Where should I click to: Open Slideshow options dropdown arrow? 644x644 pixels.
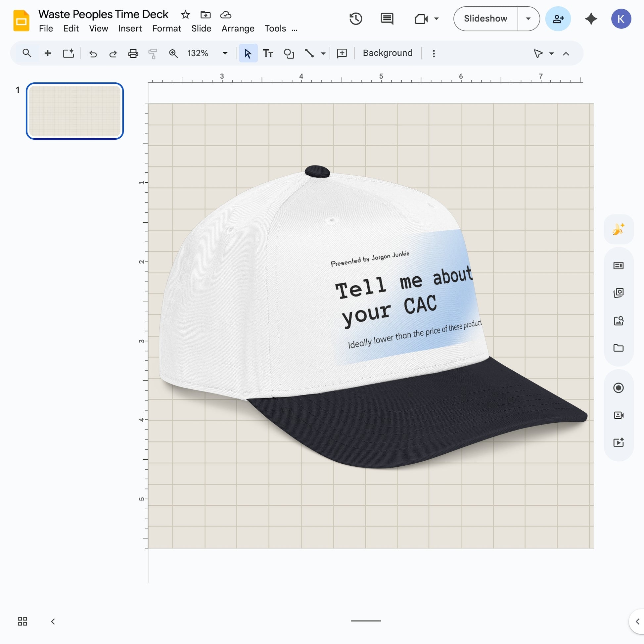tap(528, 19)
